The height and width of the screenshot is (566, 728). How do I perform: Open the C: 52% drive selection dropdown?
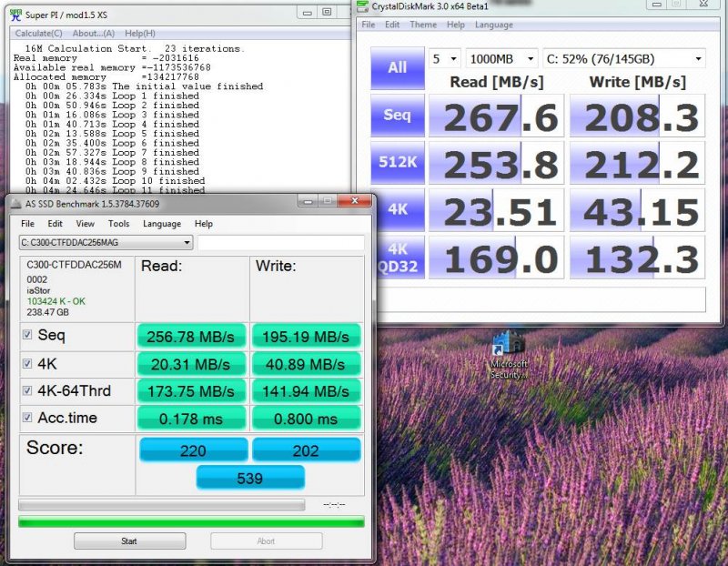pos(624,59)
